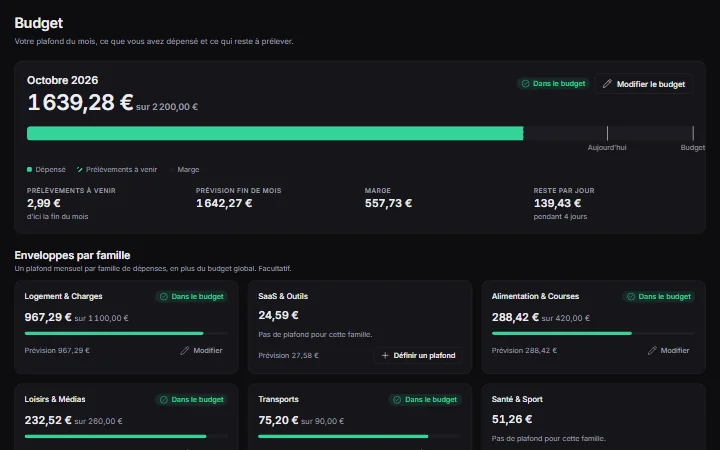The width and height of the screenshot is (720, 450).
Task: Click the Transports progress bar
Action: click(x=360, y=436)
